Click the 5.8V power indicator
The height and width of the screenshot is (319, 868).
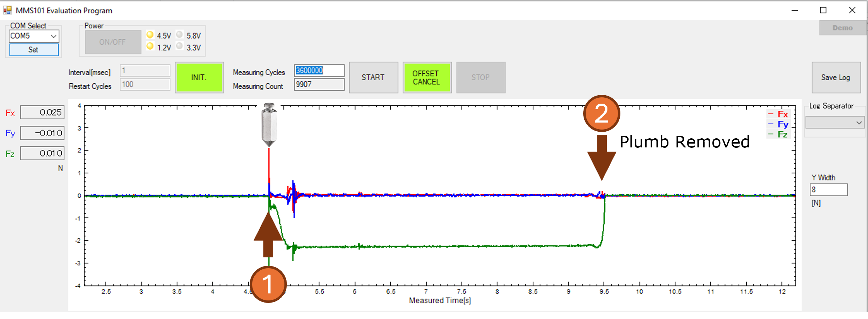(x=180, y=35)
